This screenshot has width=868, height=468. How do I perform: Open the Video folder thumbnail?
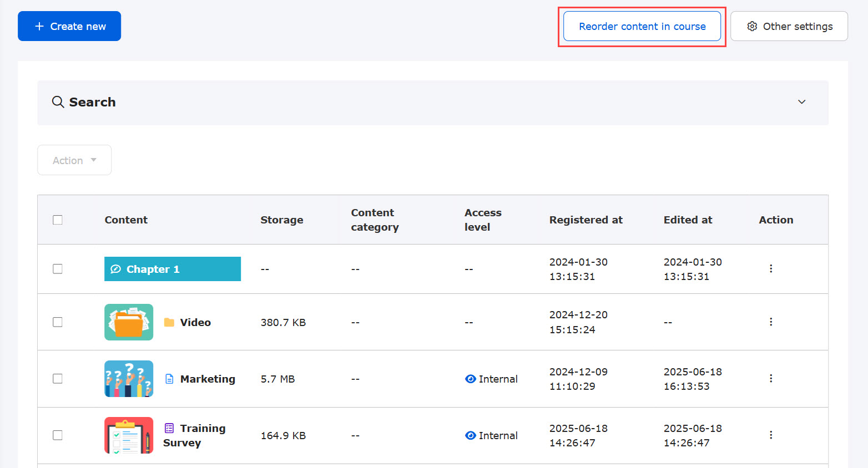(x=129, y=322)
